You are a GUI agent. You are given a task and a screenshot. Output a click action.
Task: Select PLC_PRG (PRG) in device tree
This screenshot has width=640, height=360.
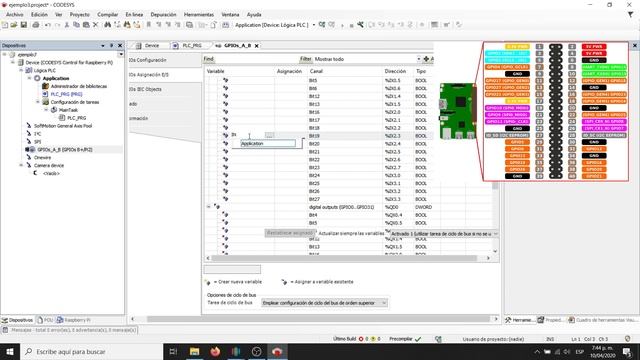pyautogui.click(x=66, y=94)
